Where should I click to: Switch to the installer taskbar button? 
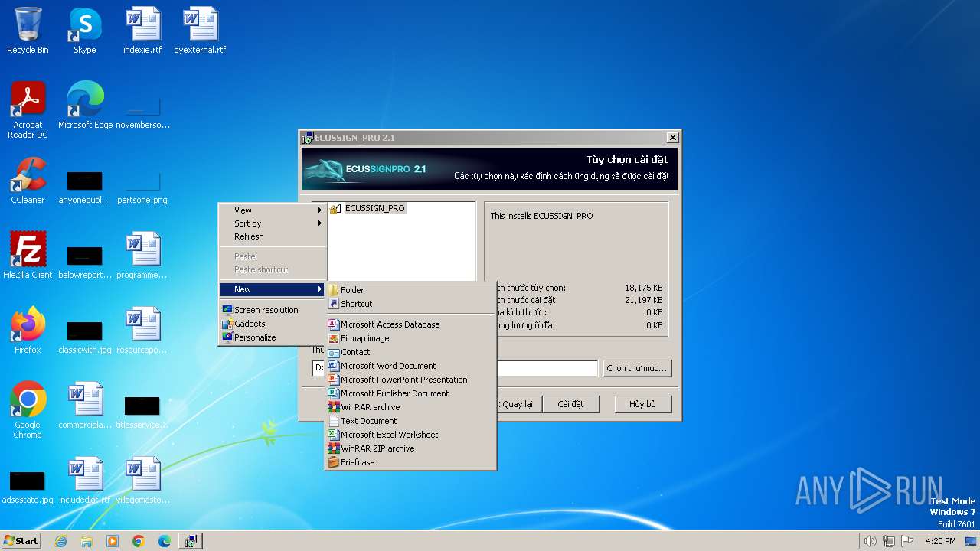coord(191,541)
